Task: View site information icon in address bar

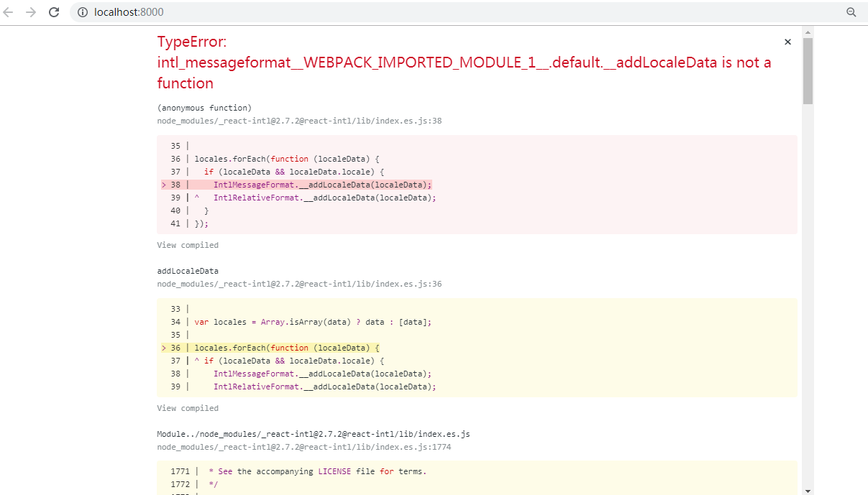Action: (82, 12)
